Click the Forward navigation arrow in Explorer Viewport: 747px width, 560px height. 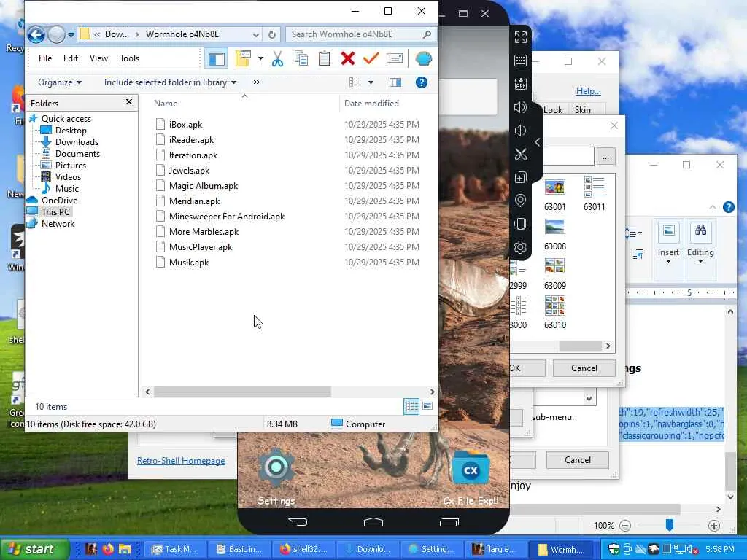click(x=56, y=34)
